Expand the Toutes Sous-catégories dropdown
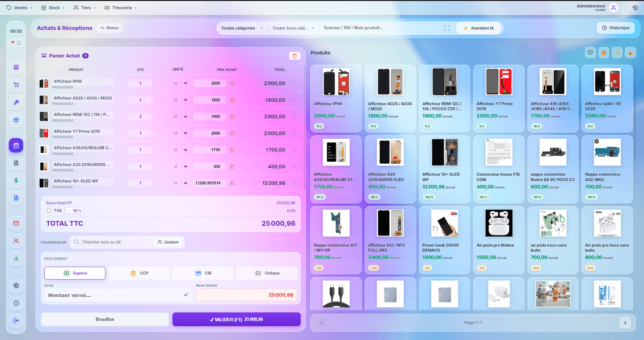Image resolution: width=644 pixels, height=340 pixels. coord(293,28)
